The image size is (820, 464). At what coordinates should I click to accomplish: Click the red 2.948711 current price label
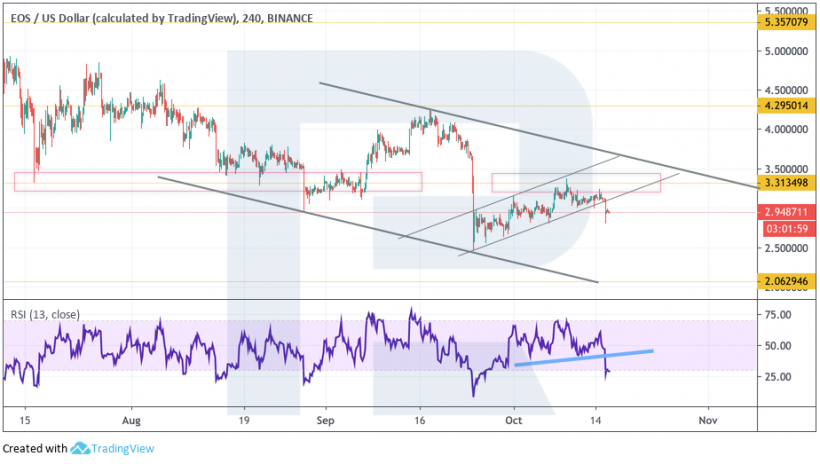[x=786, y=212]
